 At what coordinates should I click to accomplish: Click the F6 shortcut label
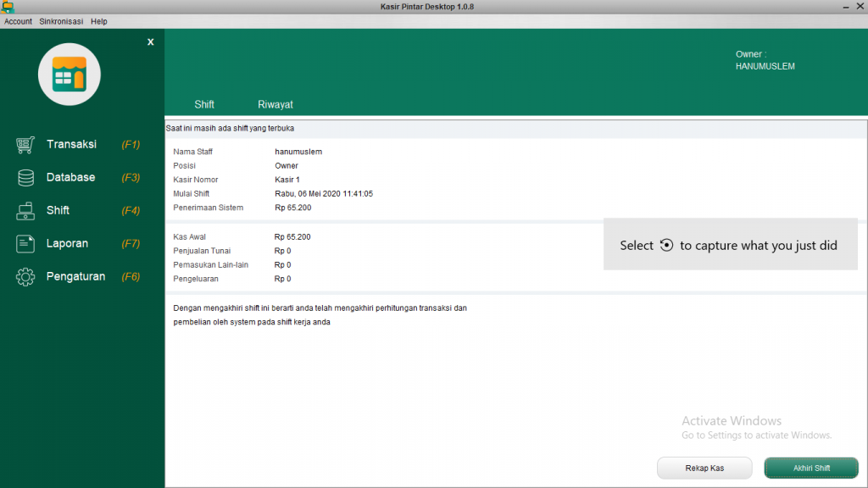pos(131,277)
